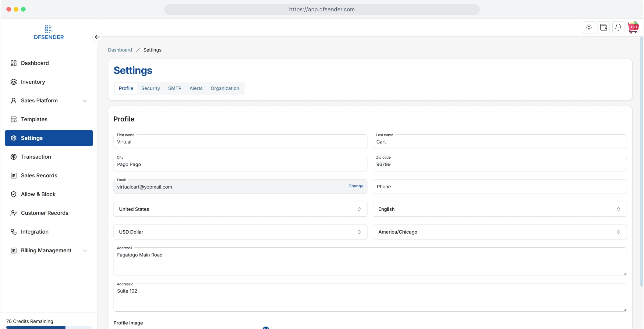Toggle light/dark theme sun icon
644x329 pixels.
[589, 27]
